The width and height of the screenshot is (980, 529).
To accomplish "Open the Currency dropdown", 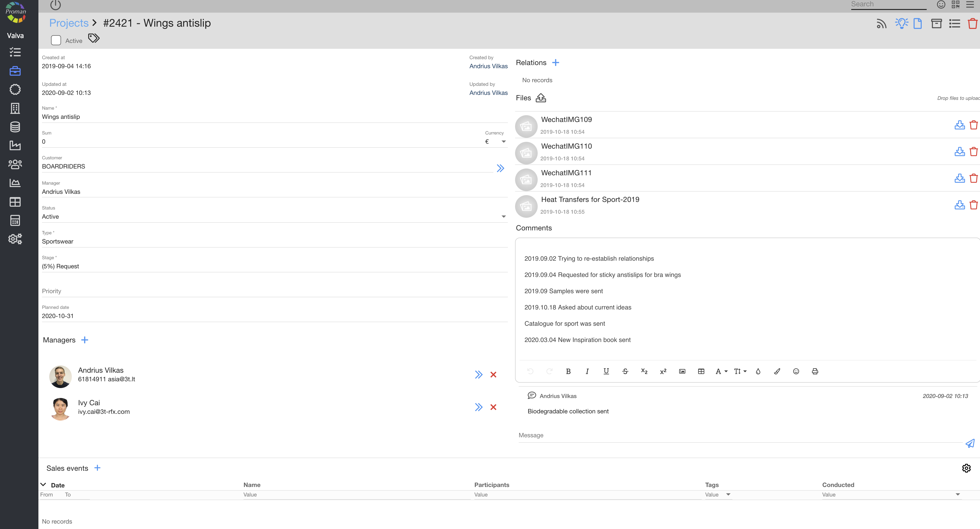I will [x=503, y=142].
